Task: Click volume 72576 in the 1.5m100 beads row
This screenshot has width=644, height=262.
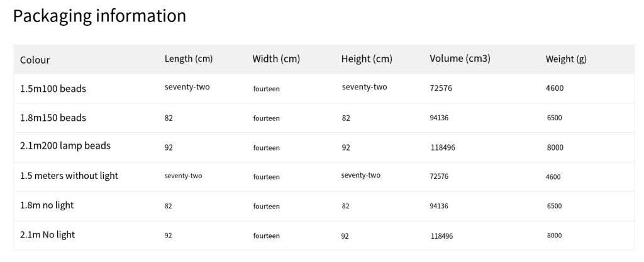Action: point(441,88)
